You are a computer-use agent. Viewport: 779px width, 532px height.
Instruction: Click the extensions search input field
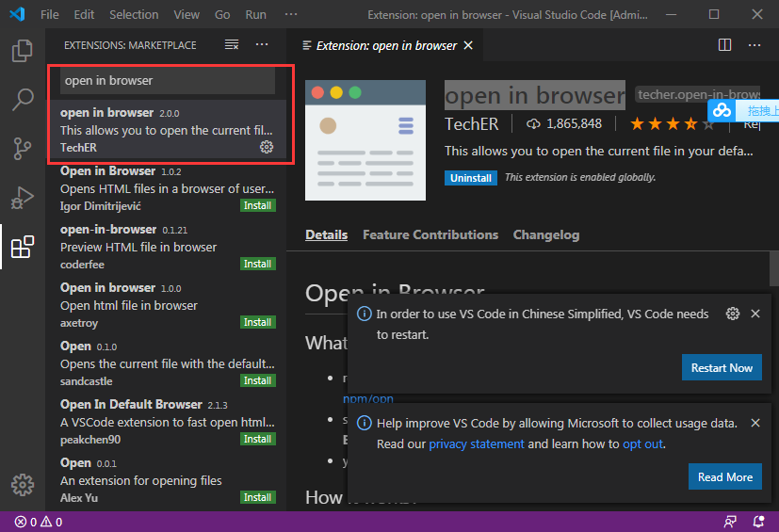pyautogui.click(x=168, y=80)
